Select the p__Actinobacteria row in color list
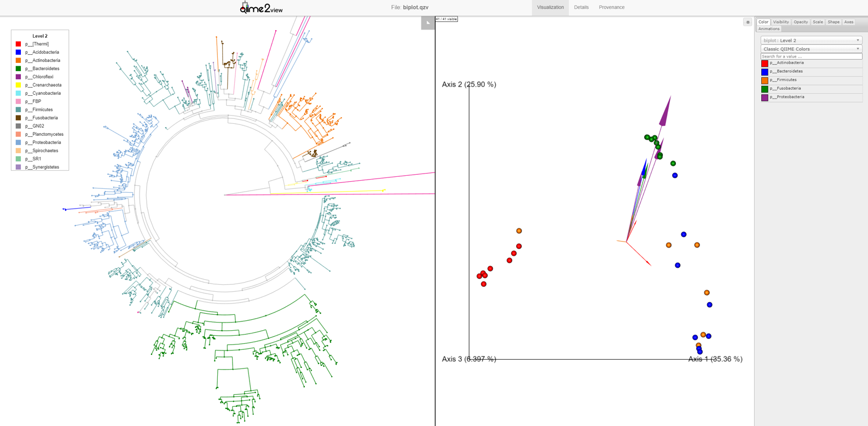The width and height of the screenshot is (868, 426). point(811,64)
